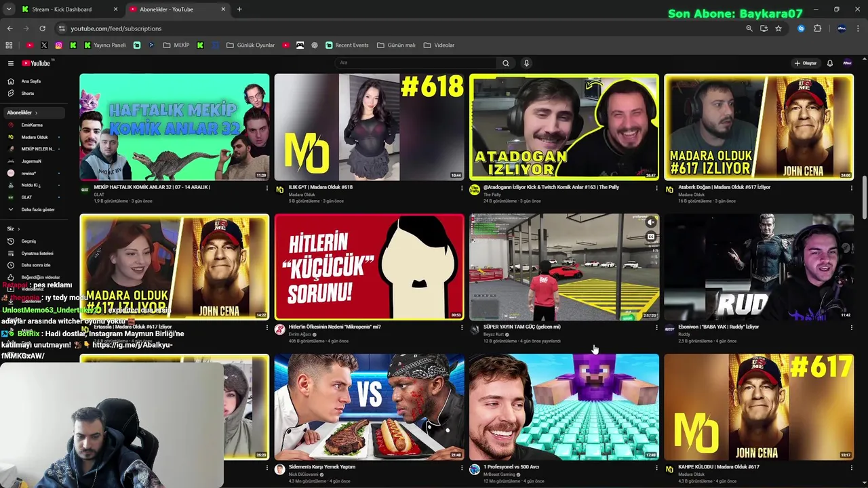Activate voice search microphone
868x488 pixels.
526,63
